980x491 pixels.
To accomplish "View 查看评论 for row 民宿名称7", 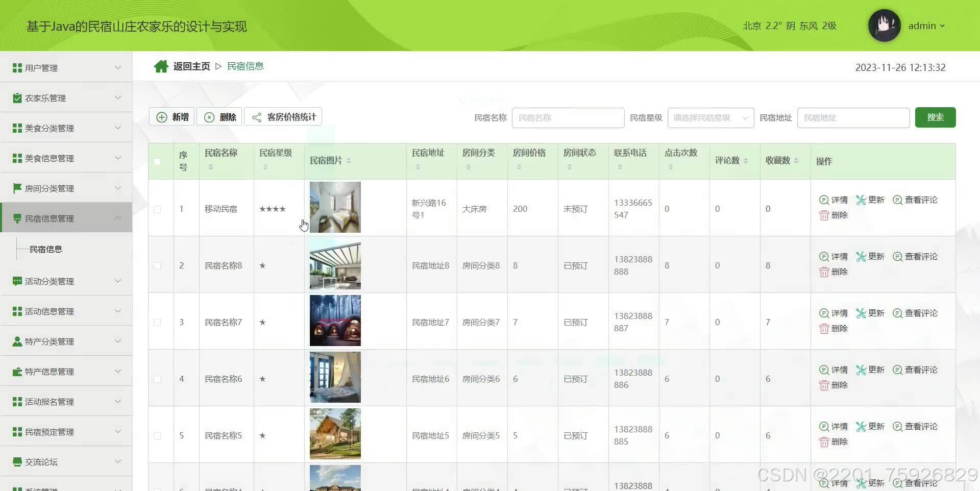I will tap(915, 313).
